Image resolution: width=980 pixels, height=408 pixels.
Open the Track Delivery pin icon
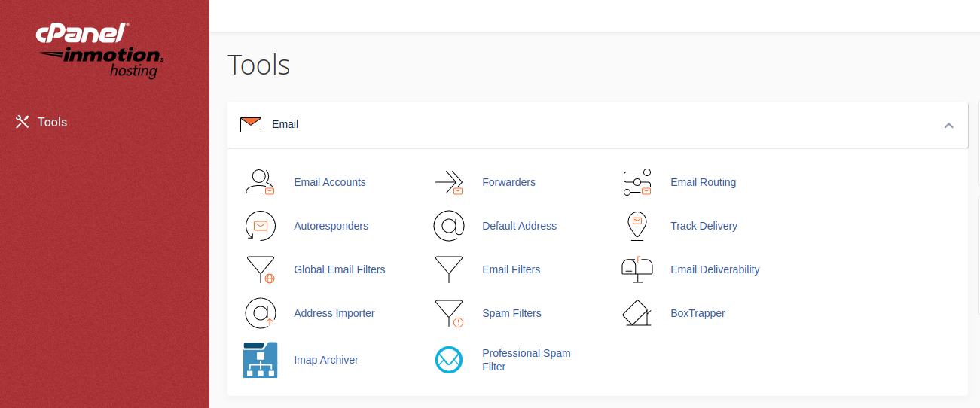[x=637, y=226]
